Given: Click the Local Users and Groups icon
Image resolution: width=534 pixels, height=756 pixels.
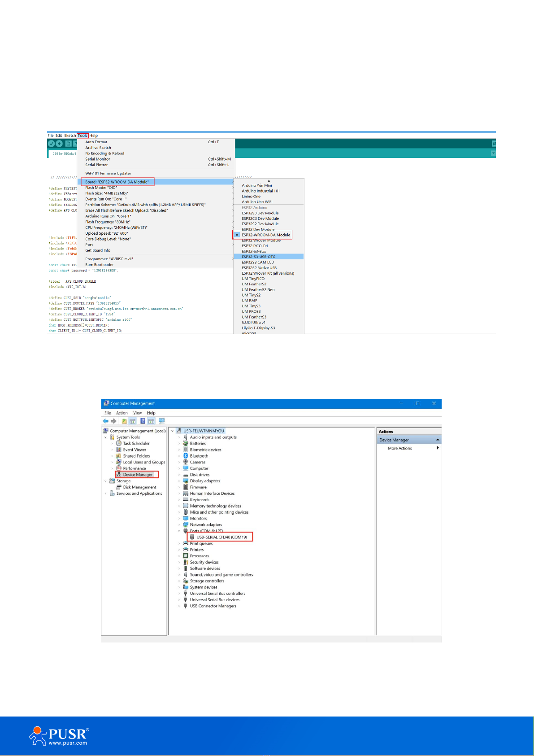Looking at the screenshot, I should [119, 462].
